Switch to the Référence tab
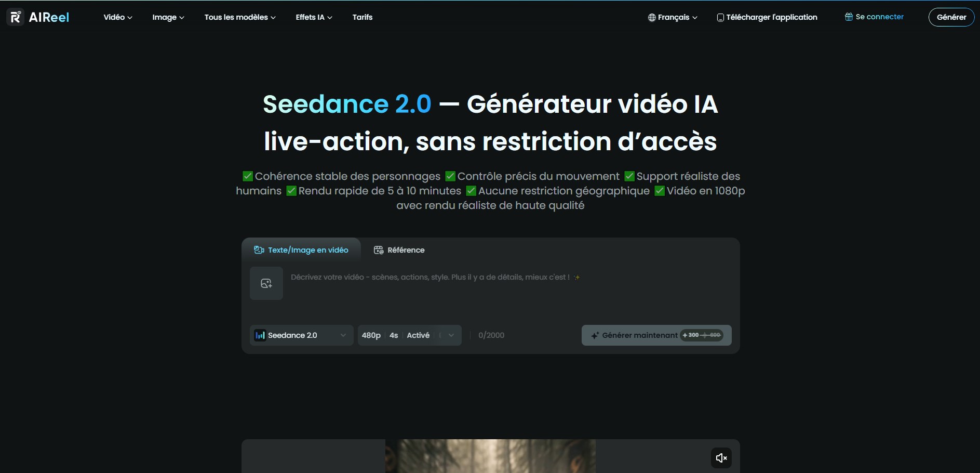This screenshot has height=473, width=980. tap(399, 250)
